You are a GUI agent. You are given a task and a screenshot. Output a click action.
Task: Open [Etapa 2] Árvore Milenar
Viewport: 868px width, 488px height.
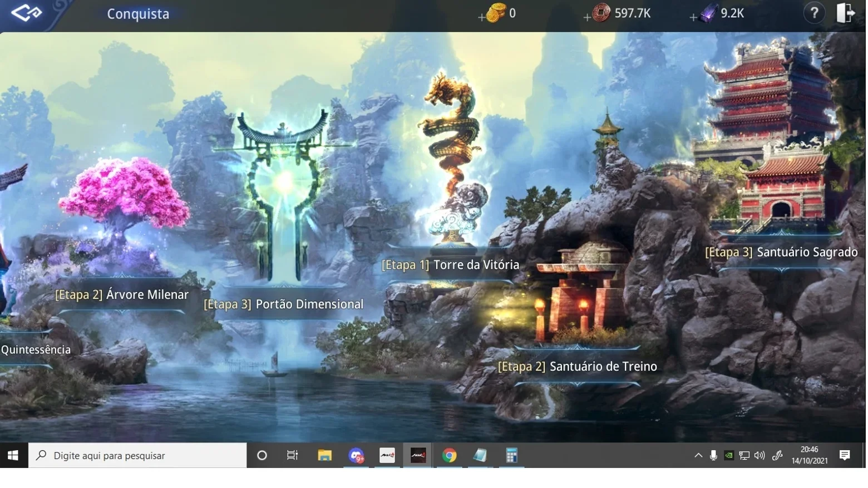coord(122,294)
